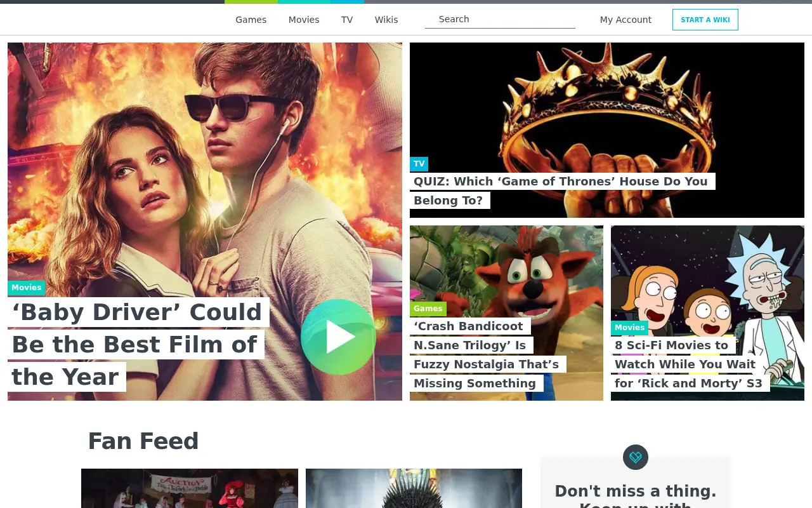
Task: Open the Baby Driver best film article
Action: (138, 345)
